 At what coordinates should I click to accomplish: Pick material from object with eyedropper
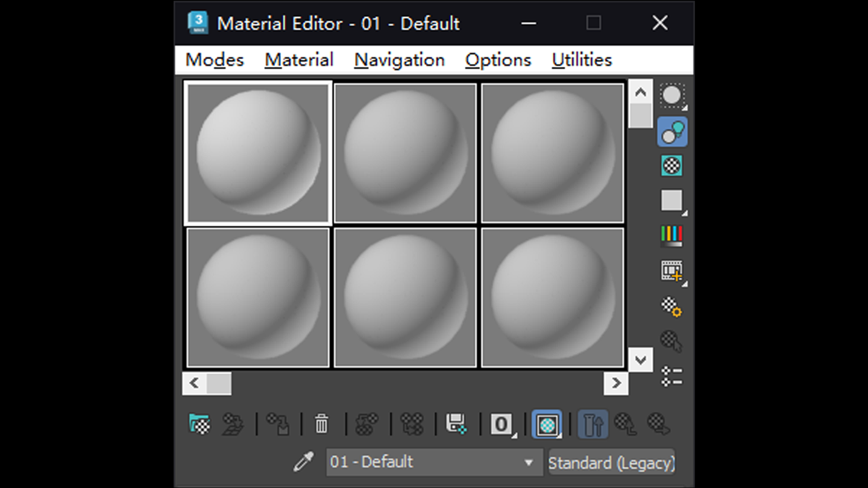tap(303, 461)
